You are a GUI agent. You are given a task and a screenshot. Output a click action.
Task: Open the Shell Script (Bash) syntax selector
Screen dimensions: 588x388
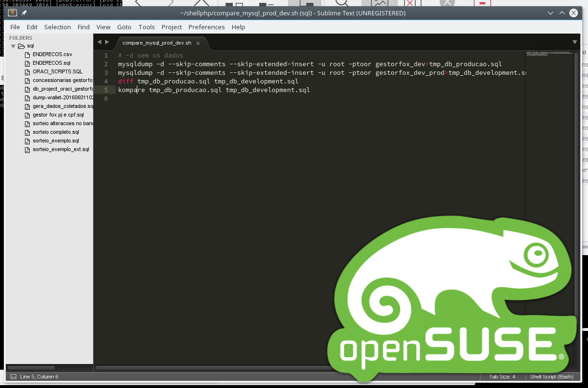point(552,376)
